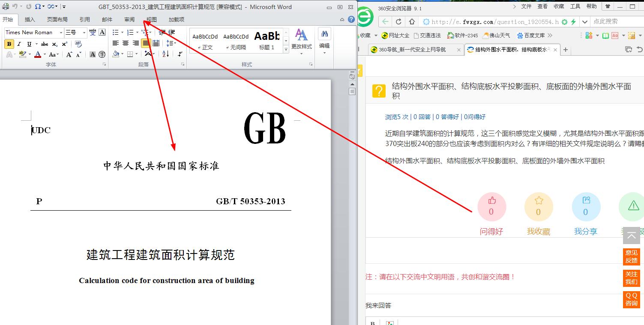Screen dimensions: 644x325
Task: Switch to the 引用 ribbon tab
Action: tap(84, 19)
